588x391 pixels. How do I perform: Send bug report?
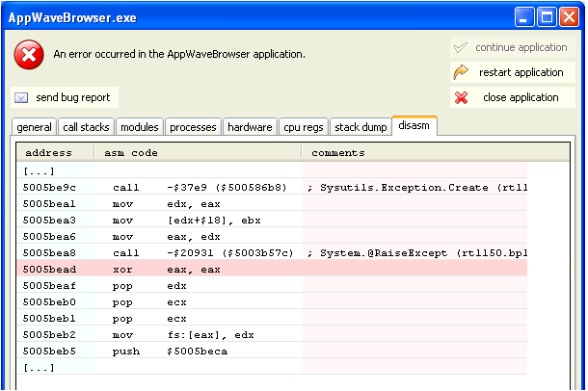click(65, 97)
